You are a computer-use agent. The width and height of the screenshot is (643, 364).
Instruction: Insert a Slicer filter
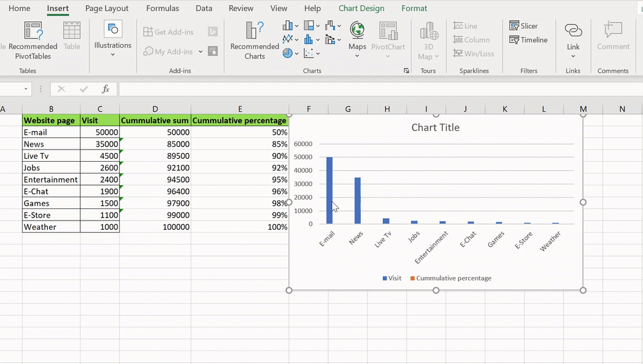point(523,26)
